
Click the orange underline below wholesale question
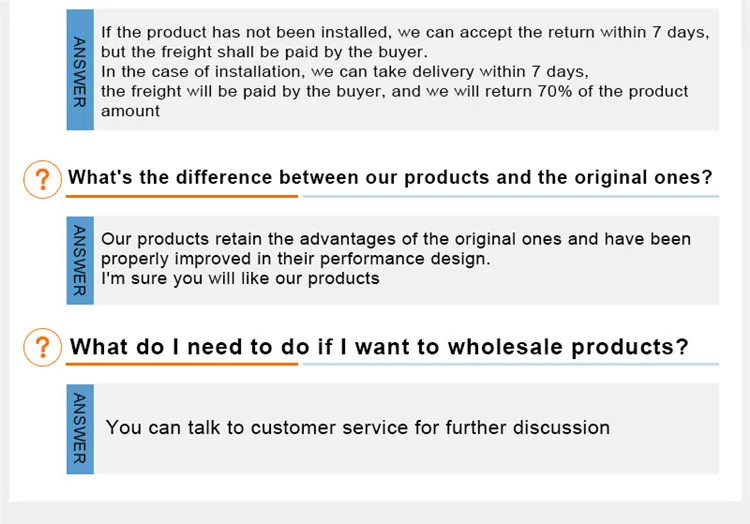[x=182, y=364]
